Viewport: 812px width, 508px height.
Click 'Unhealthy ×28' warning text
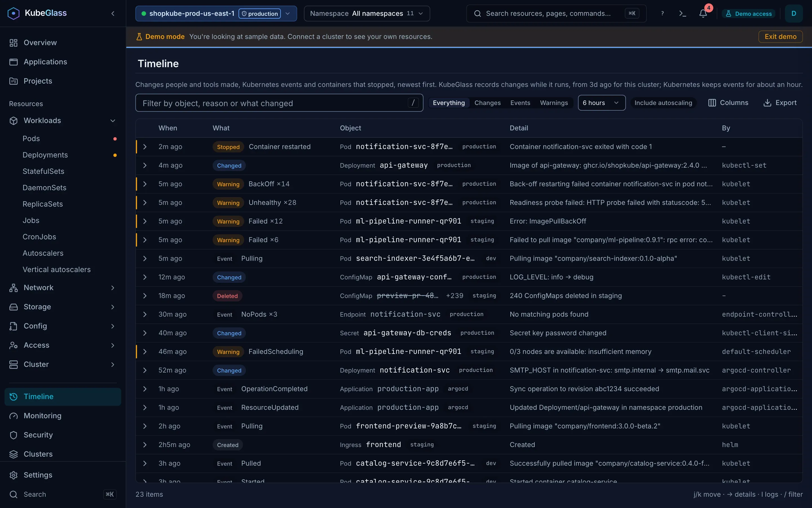tap(272, 203)
